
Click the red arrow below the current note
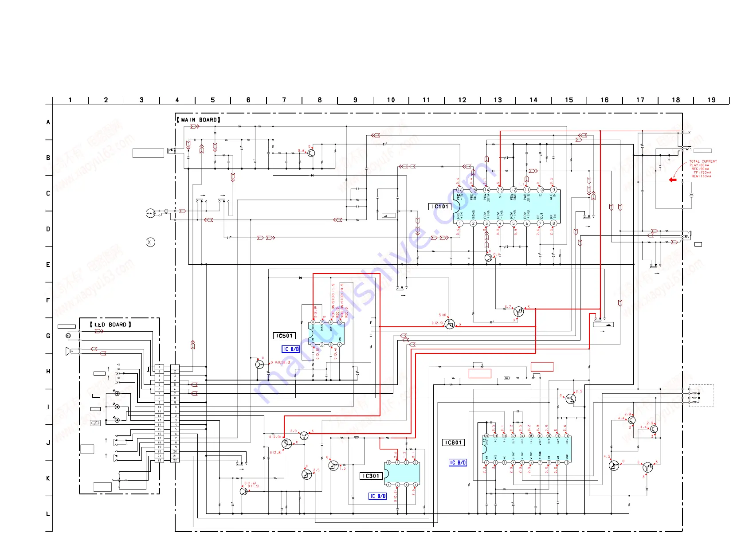click(673, 180)
